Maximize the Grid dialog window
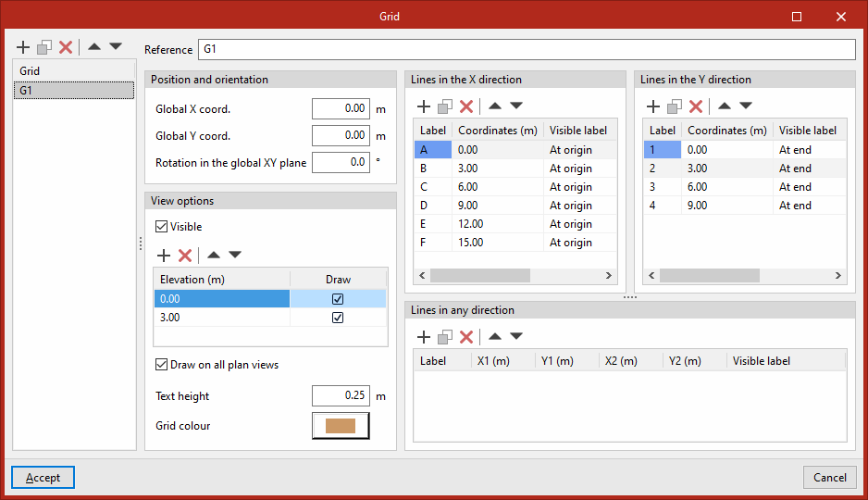Viewport: 868px width, 500px height. [797, 17]
